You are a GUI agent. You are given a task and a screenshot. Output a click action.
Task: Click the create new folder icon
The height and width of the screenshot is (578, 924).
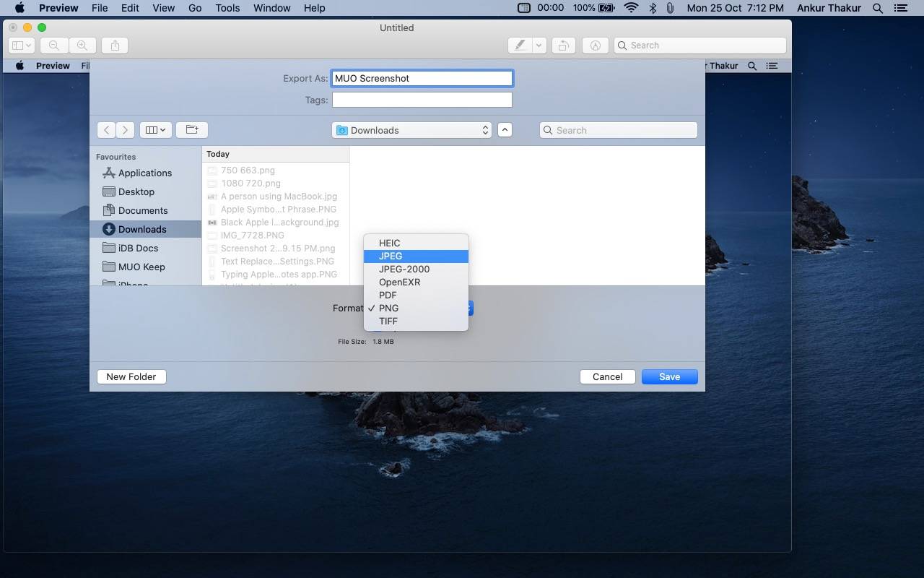coord(192,130)
